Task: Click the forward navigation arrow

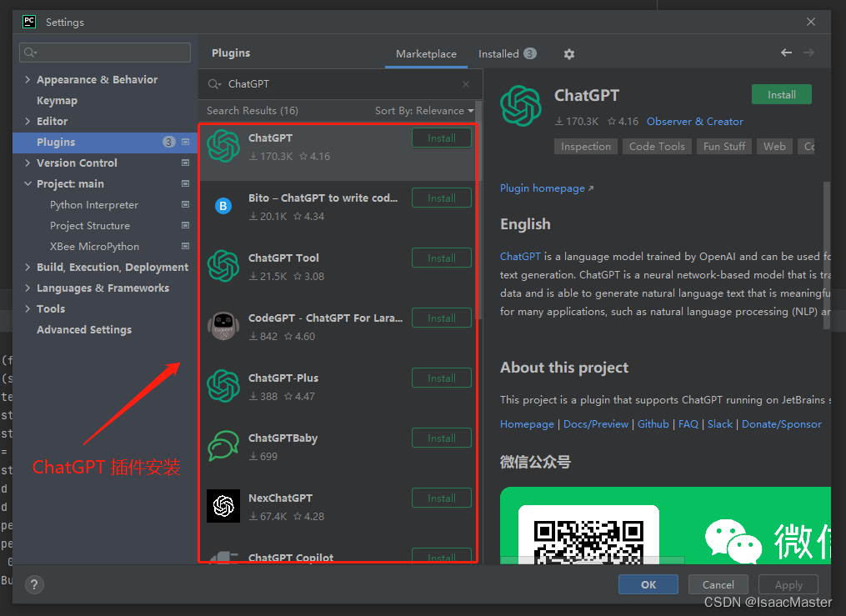Action: [x=808, y=53]
